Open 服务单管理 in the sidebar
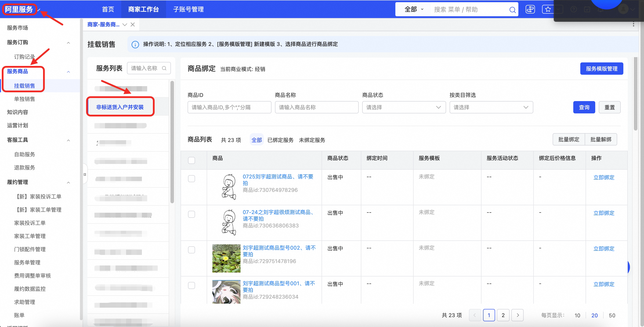Viewport: 644px width, 327px height. pos(27,262)
